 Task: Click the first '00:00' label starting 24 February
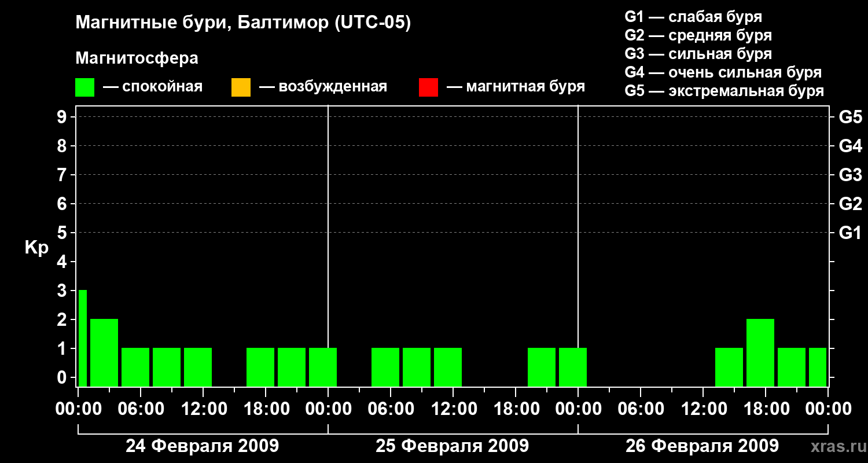coord(78,409)
